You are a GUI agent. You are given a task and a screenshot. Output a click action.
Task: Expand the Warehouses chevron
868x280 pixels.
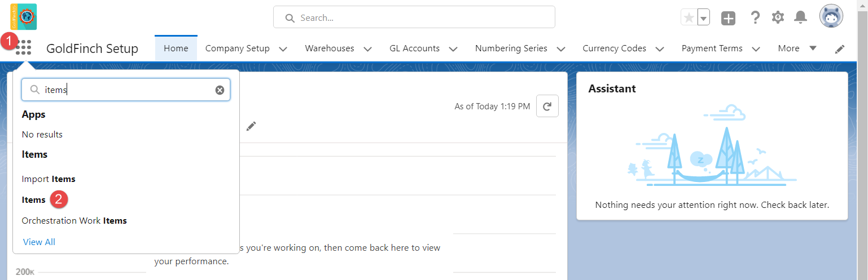point(368,49)
